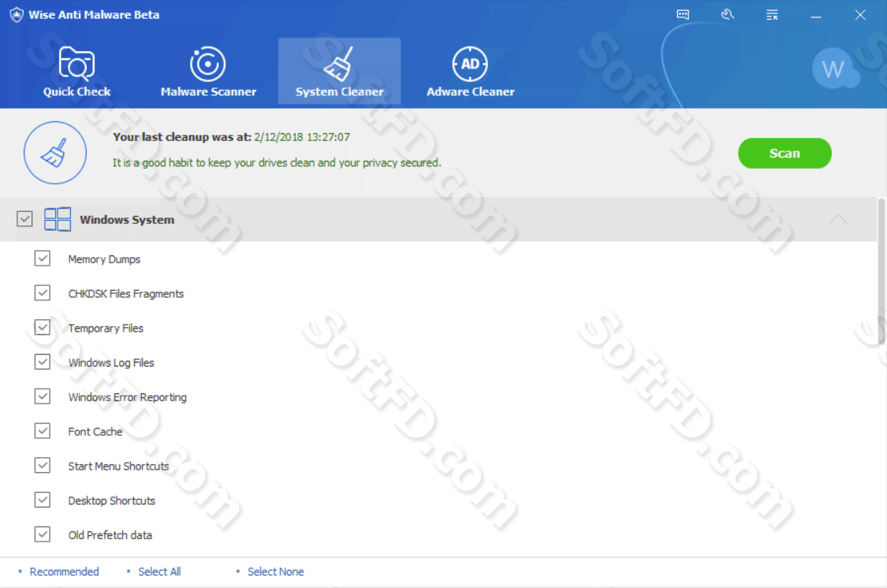Click the last cleanup timestamp 2/12/2018 13:27:07
This screenshot has height=588, width=887.
click(302, 137)
